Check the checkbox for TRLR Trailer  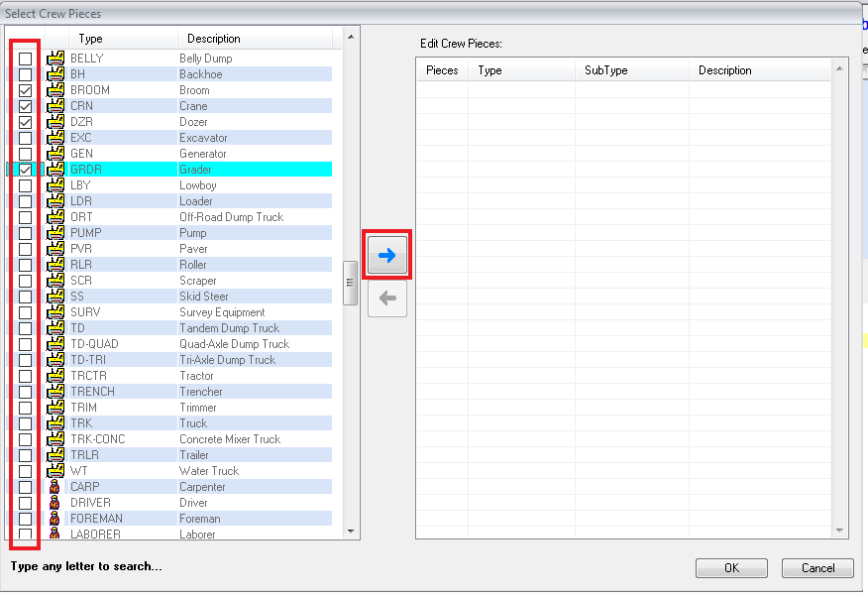25,454
